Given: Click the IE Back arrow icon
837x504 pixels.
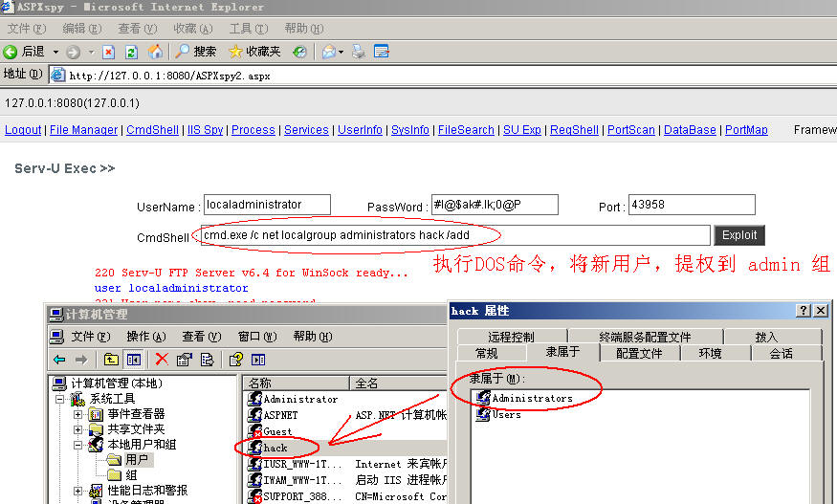Looking at the screenshot, I should [11, 52].
